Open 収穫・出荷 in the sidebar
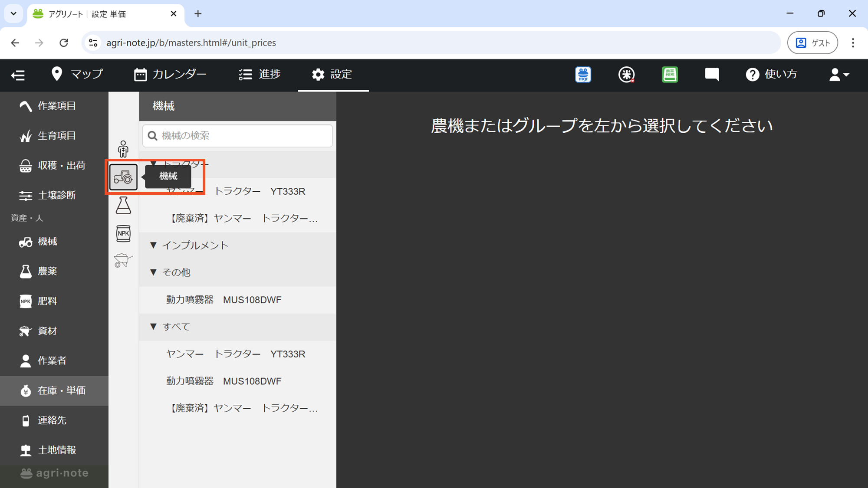This screenshot has width=868, height=488. [x=54, y=166]
